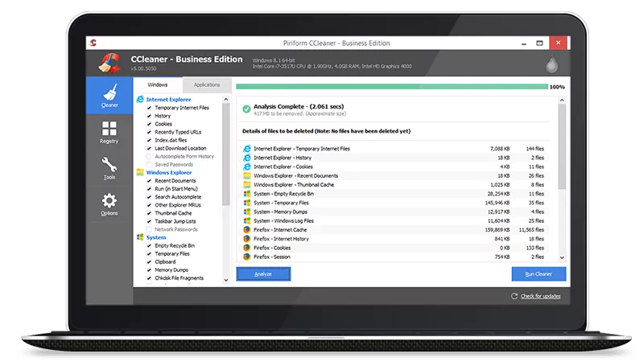This screenshot has height=362, width=644.
Task: Toggle Recently Typed URLs checkbox
Action: click(149, 132)
